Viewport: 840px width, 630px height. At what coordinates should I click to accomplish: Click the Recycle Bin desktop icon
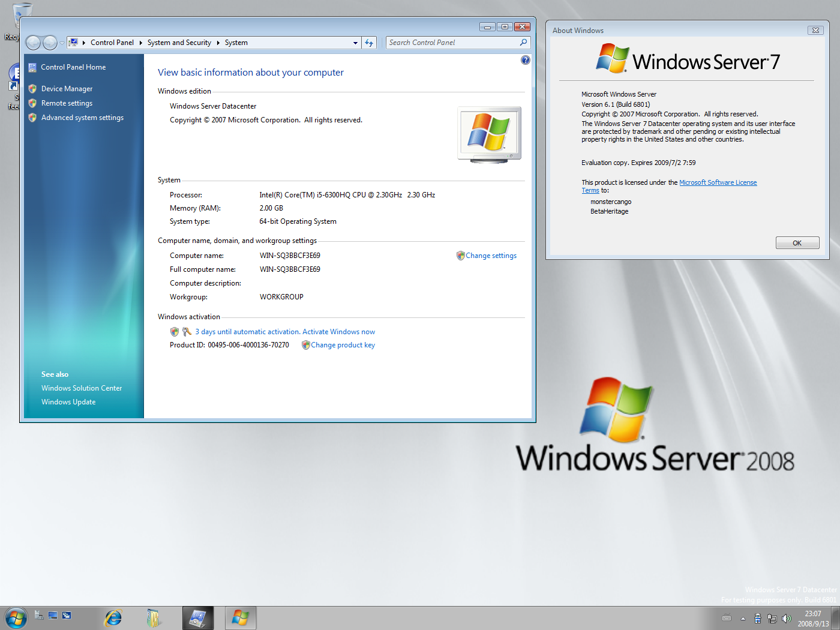point(11,22)
